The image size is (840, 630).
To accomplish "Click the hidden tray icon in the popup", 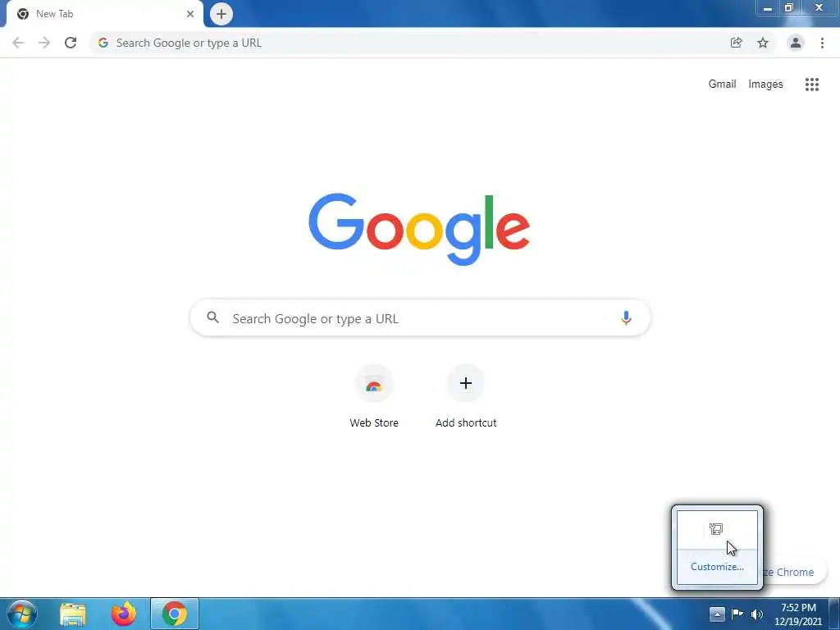I will tap(715, 529).
